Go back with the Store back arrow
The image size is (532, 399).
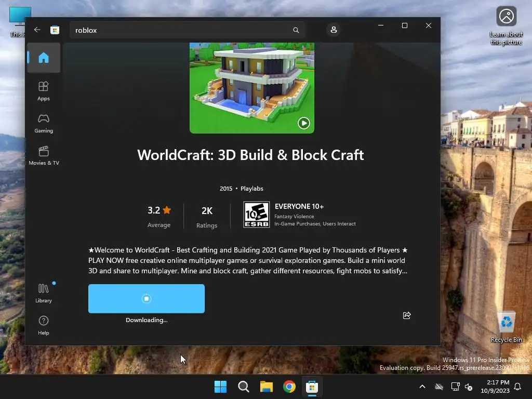[x=37, y=30]
